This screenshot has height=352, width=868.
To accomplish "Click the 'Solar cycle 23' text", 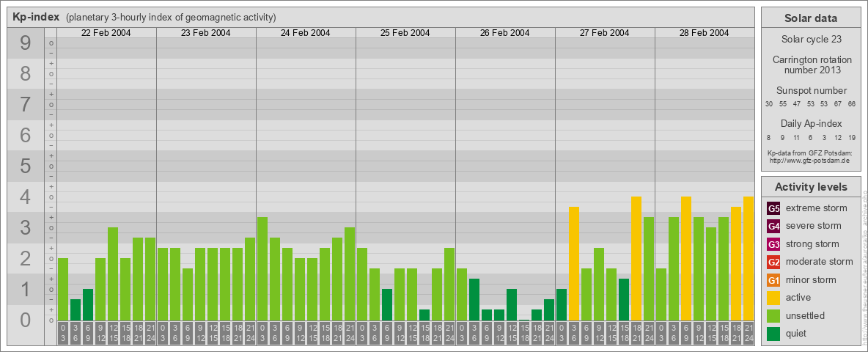I will pos(811,40).
